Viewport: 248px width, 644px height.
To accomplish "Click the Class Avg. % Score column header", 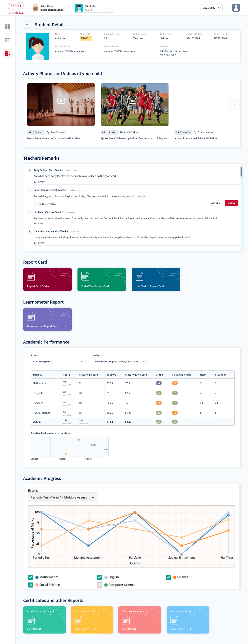I will tap(136, 374).
